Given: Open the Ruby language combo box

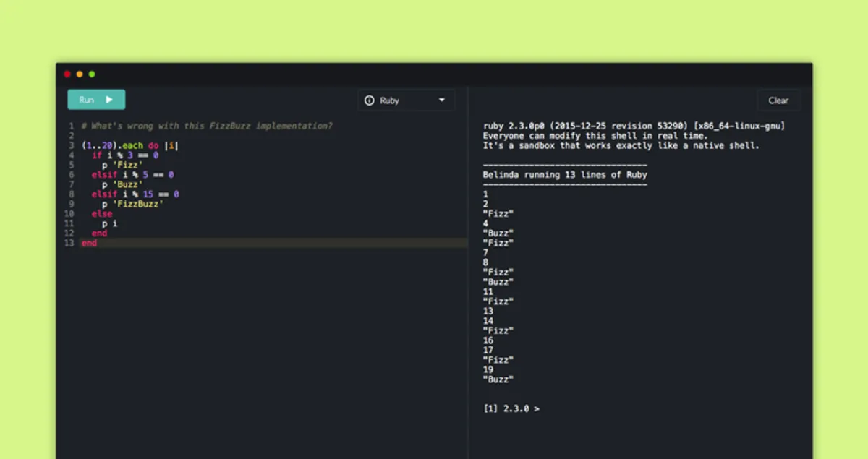Looking at the screenshot, I should (406, 100).
